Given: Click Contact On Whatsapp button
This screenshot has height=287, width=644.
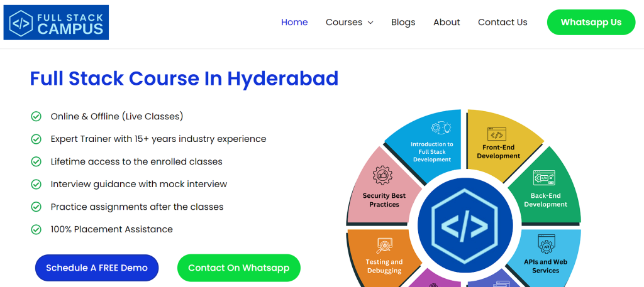Looking at the screenshot, I should (x=238, y=268).
